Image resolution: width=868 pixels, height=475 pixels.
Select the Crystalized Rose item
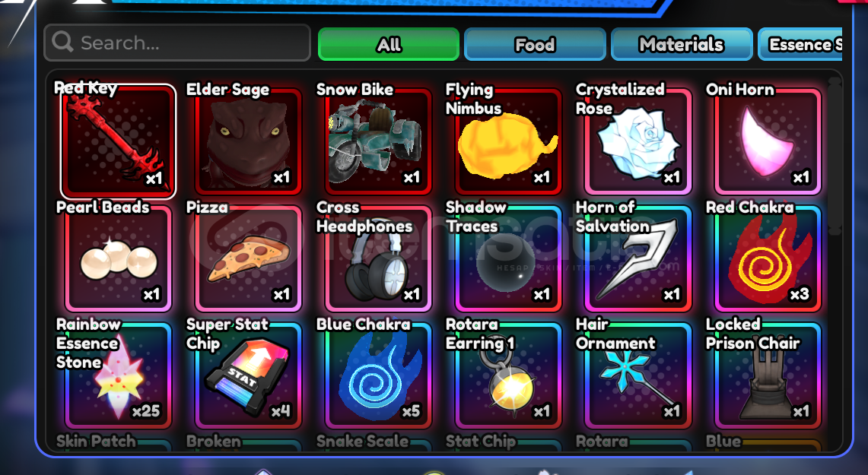638,141
